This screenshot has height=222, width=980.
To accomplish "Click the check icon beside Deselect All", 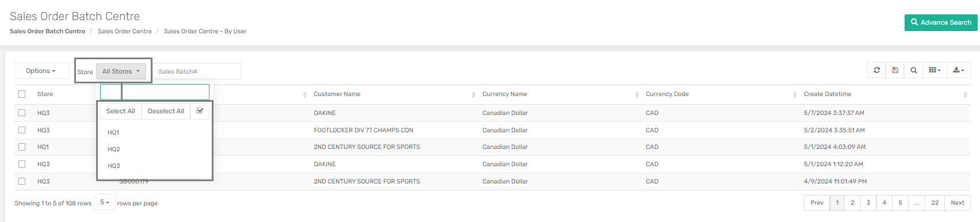I will (x=200, y=111).
